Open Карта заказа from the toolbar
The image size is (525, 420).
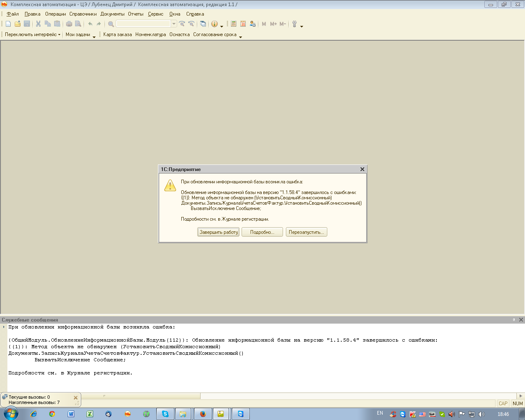click(x=117, y=35)
